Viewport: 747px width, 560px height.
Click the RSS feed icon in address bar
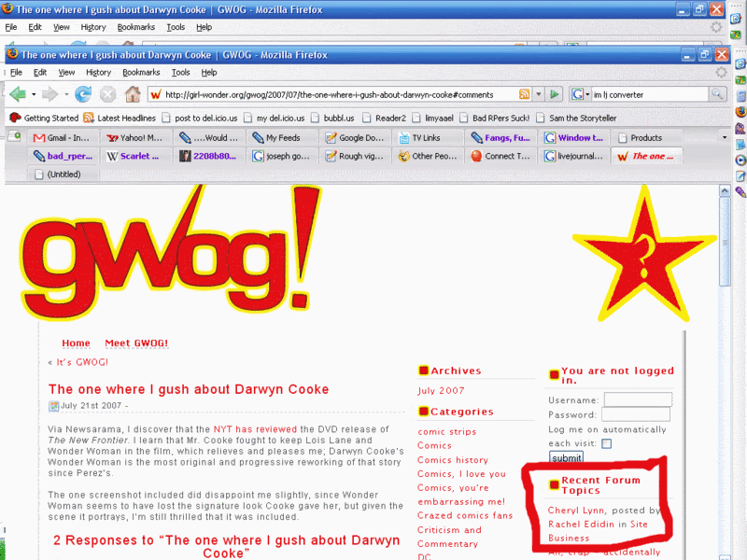[524, 94]
